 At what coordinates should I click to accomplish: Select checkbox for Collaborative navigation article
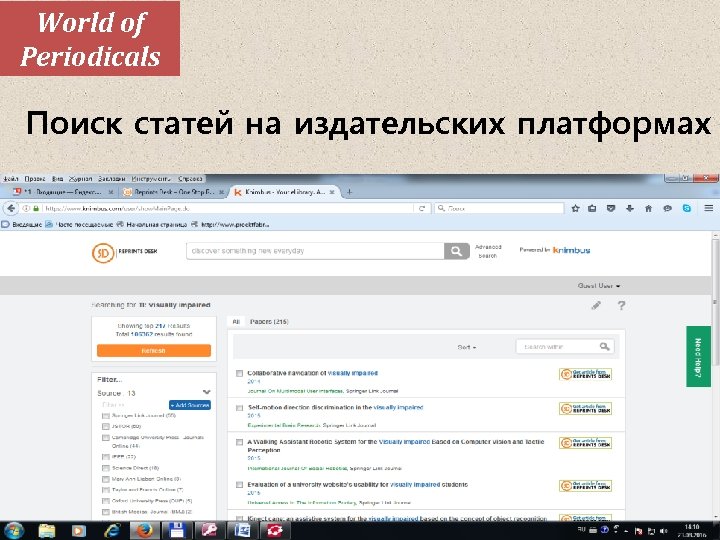[x=239, y=373]
